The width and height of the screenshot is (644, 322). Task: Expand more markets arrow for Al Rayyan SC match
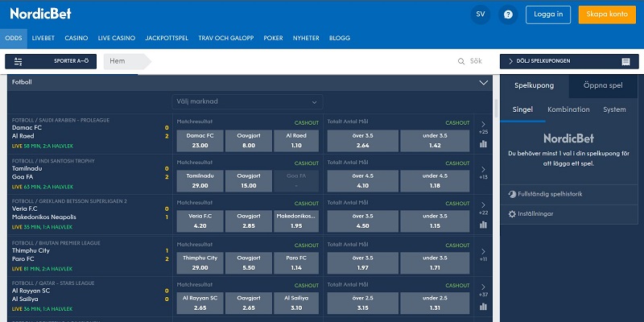(483, 287)
